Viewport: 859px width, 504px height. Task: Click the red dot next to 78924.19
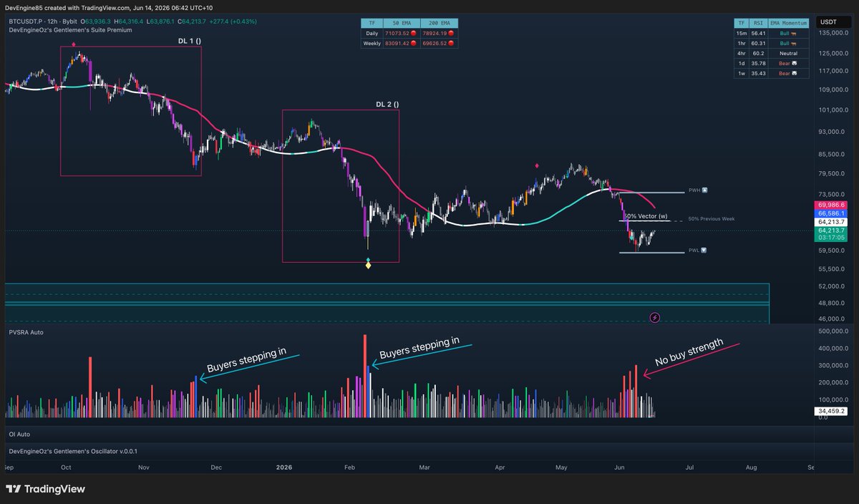coord(452,33)
